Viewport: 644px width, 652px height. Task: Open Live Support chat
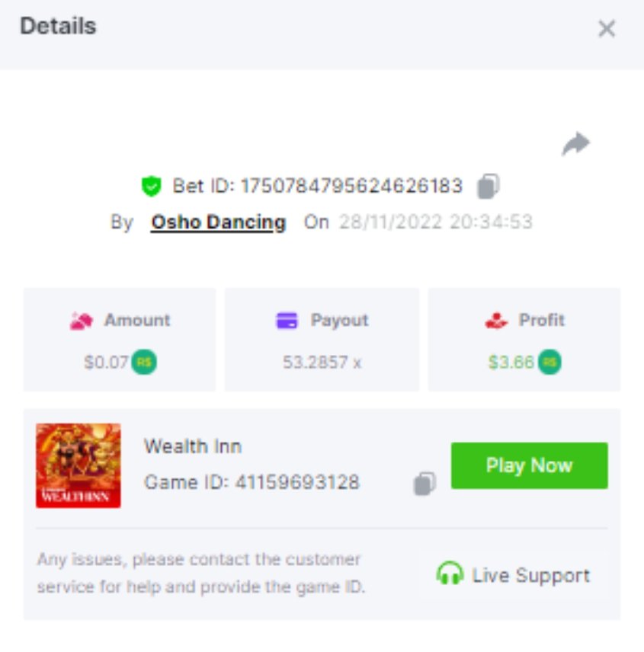click(x=514, y=575)
